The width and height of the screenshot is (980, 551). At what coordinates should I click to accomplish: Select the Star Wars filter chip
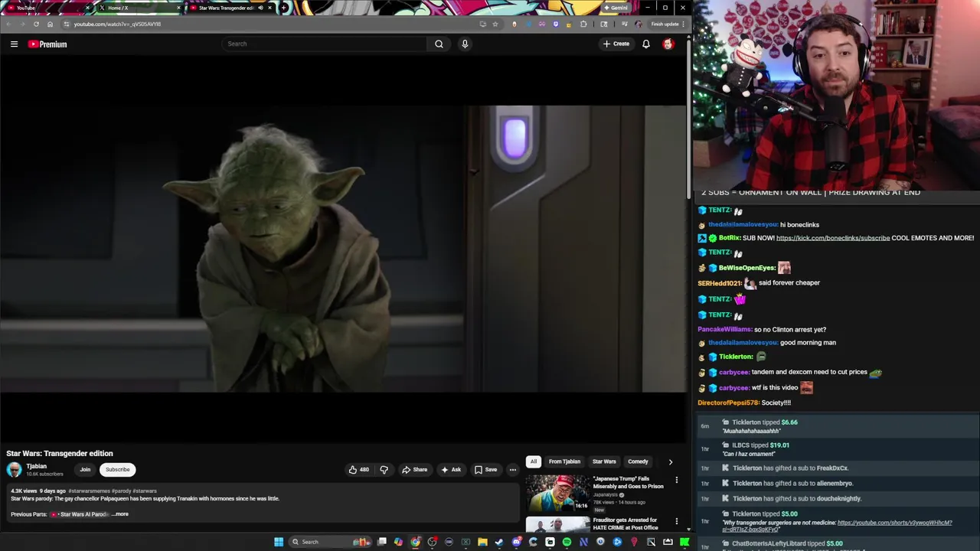[x=604, y=461]
